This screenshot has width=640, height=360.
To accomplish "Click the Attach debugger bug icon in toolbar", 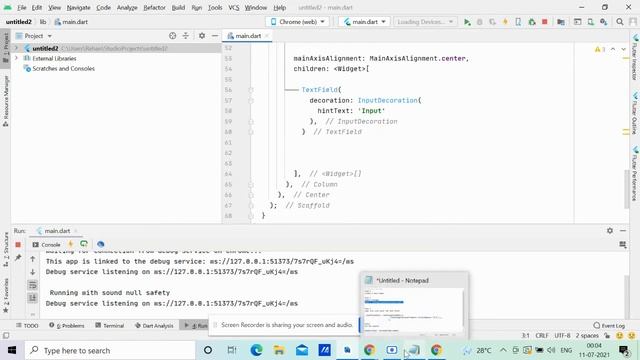I will 531,22.
